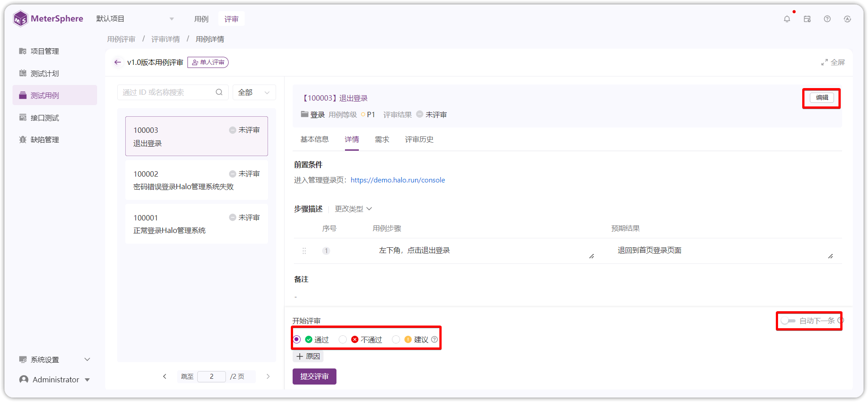868x402 pixels.
Task: Go to 缺陷管理 in sidebar
Action: pos(55,140)
